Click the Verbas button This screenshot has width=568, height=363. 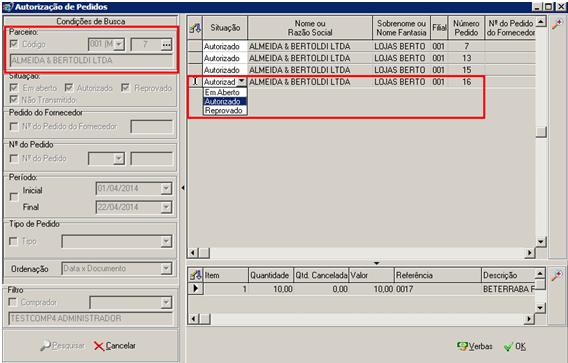475,346
